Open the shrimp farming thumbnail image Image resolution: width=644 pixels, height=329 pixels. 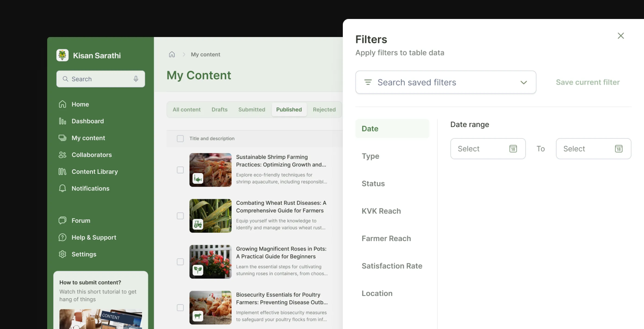coord(210,170)
